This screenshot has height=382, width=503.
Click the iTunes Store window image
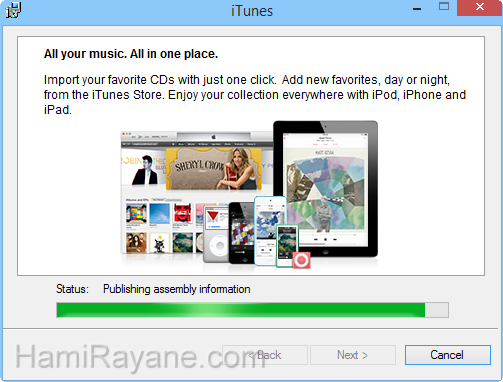(197, 192)
